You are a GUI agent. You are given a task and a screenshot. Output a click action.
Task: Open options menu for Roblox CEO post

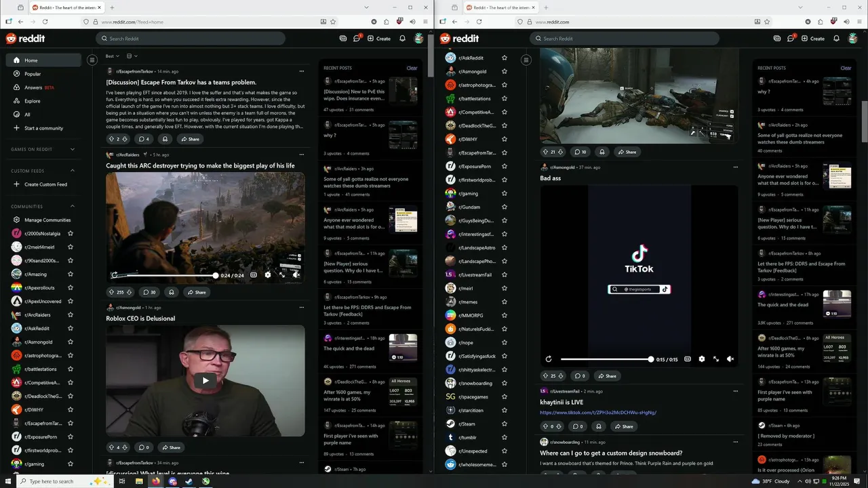coord(302,307)
